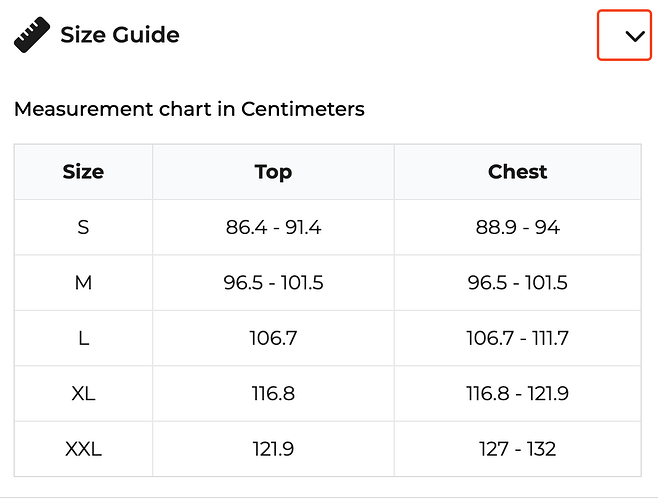Select Chest measurement 88.9 - 94 cell

517,227
